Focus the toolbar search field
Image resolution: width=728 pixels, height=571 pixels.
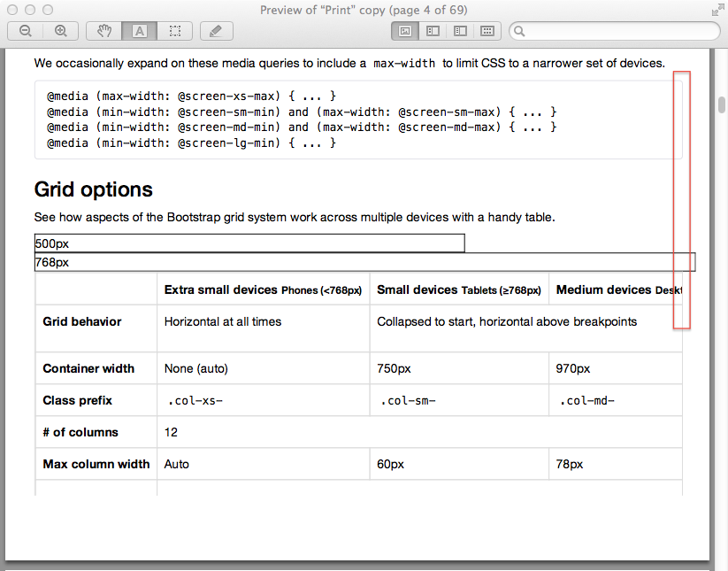coord(615,31)
